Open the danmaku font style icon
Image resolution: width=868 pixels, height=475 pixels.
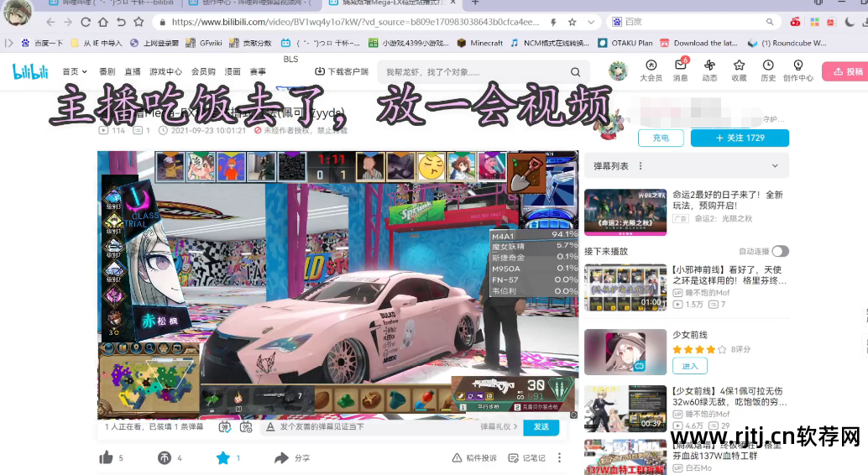[270, 427]
